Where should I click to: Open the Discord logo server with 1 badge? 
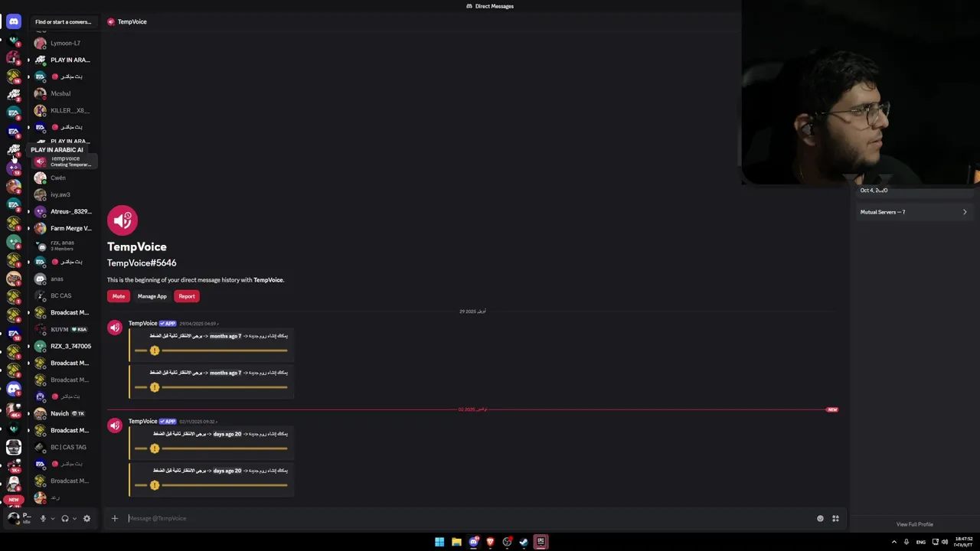(x=13, y=389)
